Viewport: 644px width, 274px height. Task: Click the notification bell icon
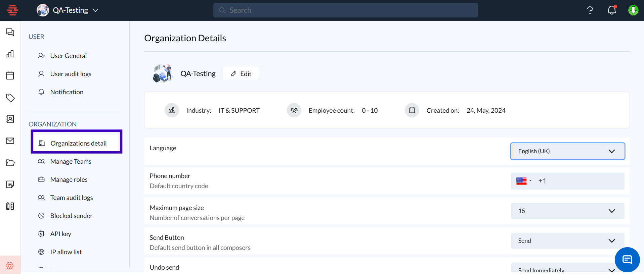(611, 10)
